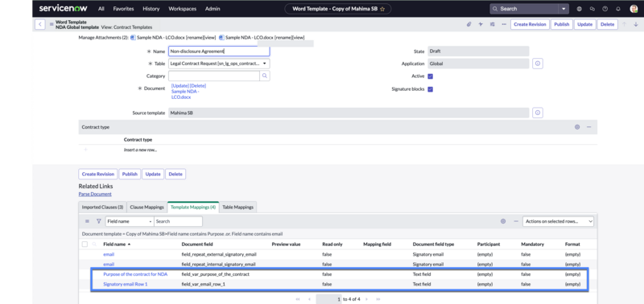
Task: Select all rows checkbox in list header
Action: pos(85,244)
